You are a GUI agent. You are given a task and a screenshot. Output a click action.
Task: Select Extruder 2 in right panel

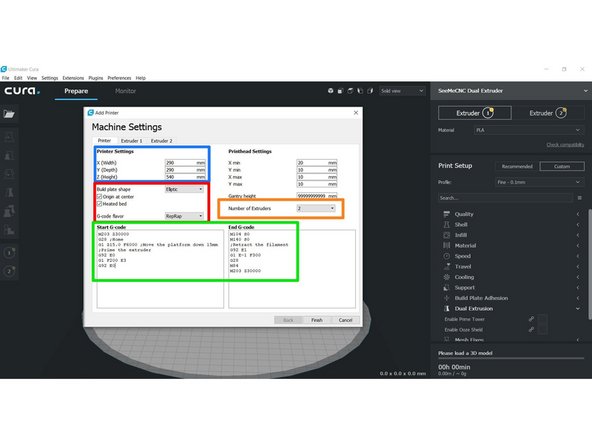(x=548, y=113)
